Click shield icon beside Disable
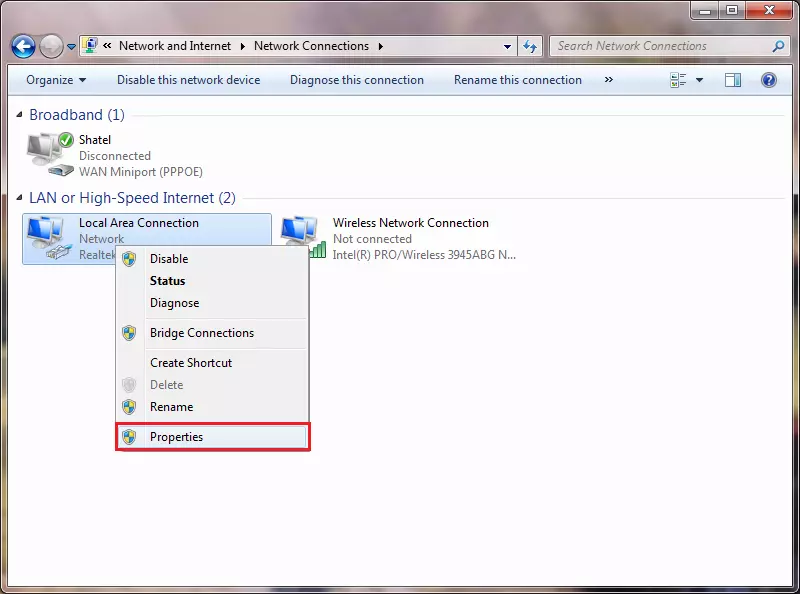The height and width of the screenshot is (594, 800). point(129,259)
